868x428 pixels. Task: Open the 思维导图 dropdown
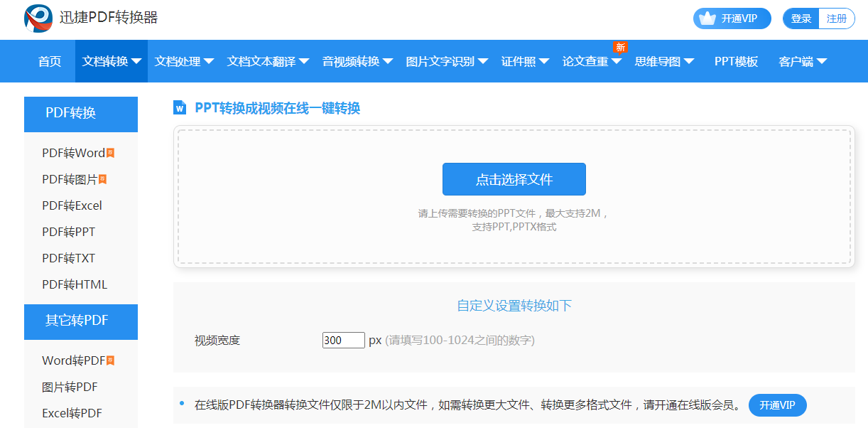coord(664,61)
